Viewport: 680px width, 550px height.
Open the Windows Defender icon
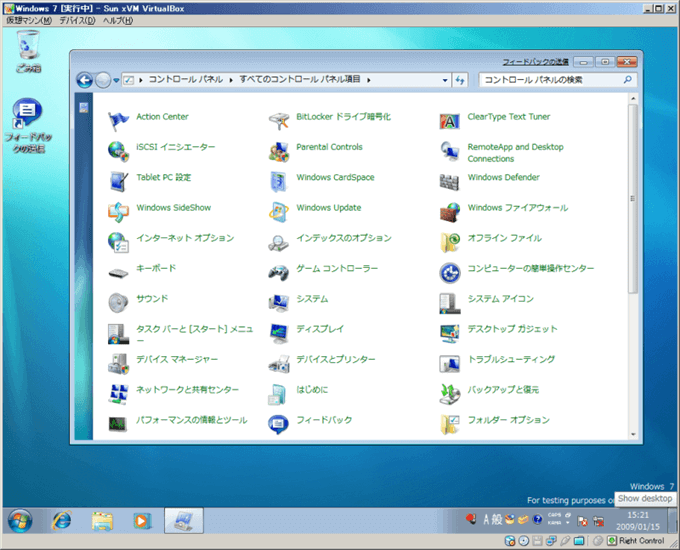click(x=450, y=181)
